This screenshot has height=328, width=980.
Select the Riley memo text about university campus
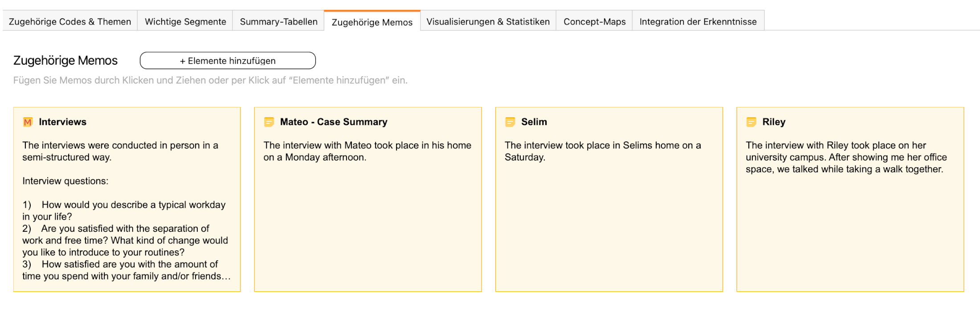(x=845, y=157)
